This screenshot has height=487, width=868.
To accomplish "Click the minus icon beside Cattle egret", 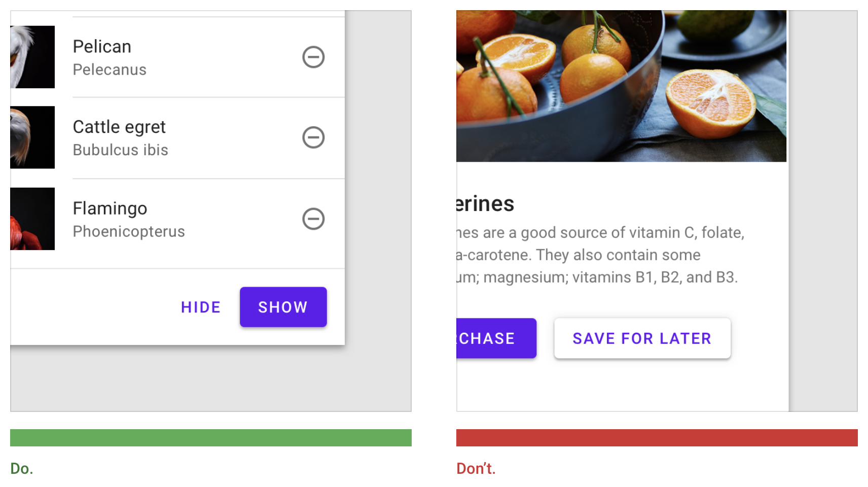I will click(313, 137).
